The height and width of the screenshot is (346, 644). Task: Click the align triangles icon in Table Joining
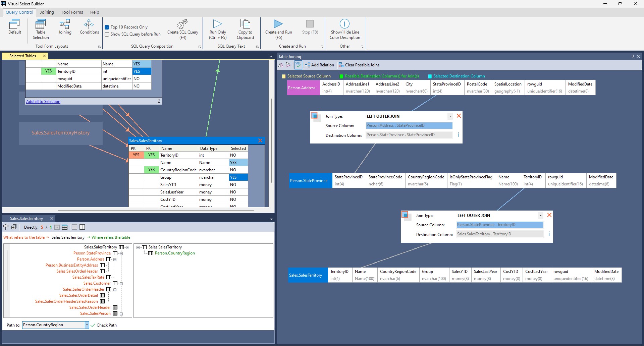[288, 65]
